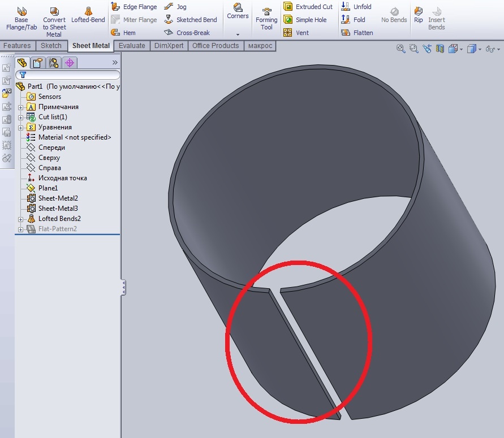Select the Справа plane
The image size is (504, 438).
(44, 168)
